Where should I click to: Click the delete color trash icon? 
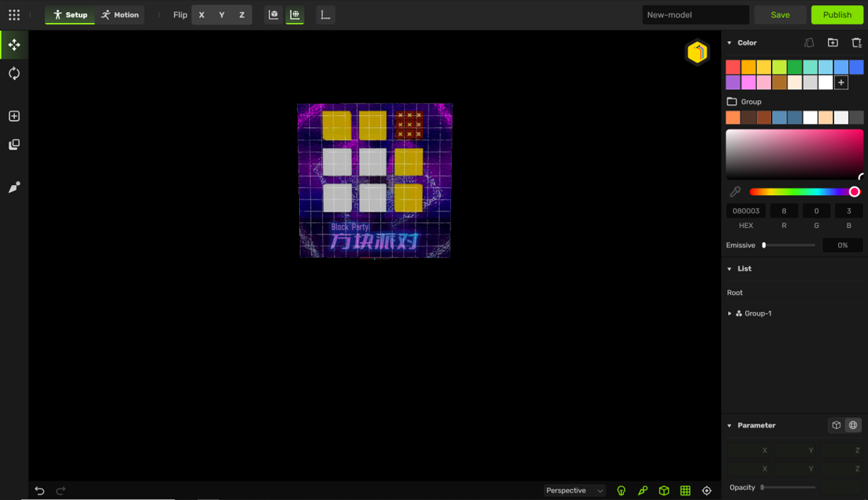tap(857, 43)
